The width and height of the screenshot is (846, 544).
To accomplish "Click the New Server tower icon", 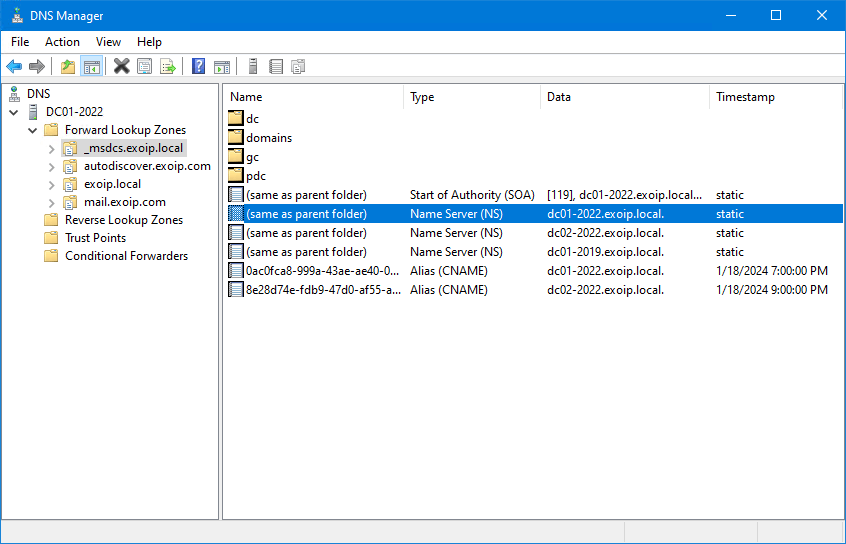I will coord(253,67).
